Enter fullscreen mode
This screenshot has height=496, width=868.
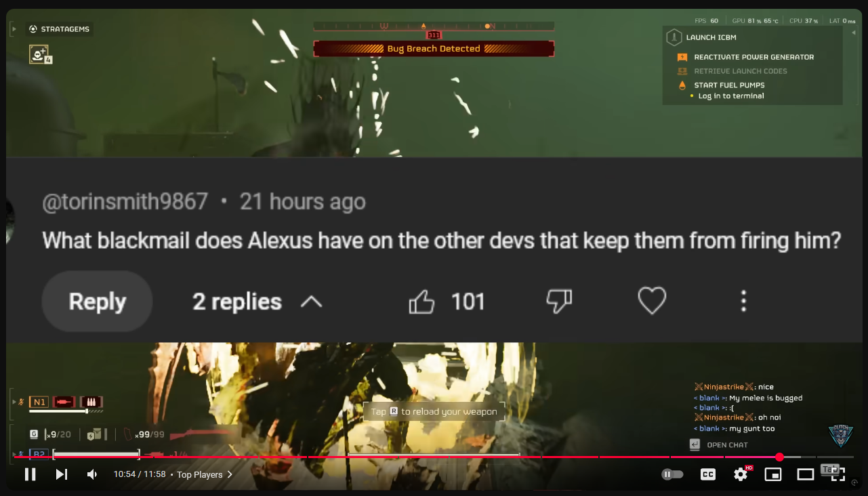(x=838, y=474)
